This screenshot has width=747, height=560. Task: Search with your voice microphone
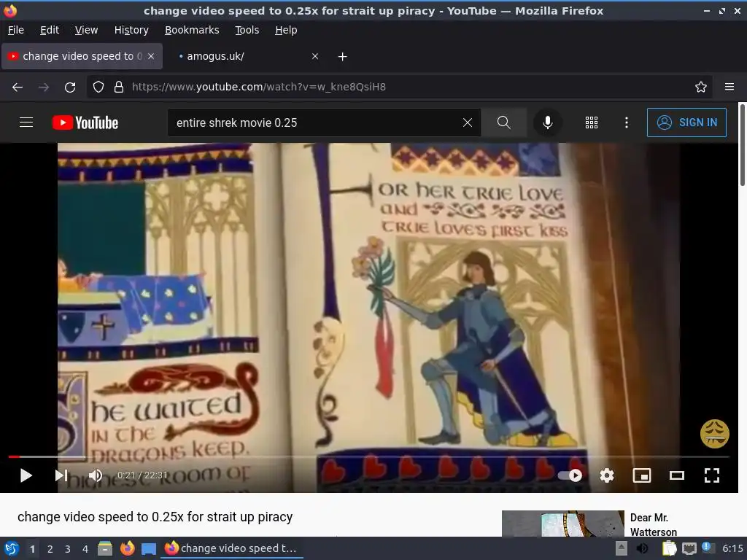click(x=547, y=122)
